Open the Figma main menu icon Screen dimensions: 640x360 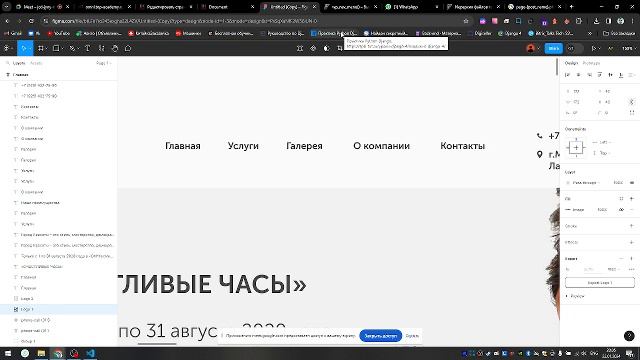[x=6, y=48]
